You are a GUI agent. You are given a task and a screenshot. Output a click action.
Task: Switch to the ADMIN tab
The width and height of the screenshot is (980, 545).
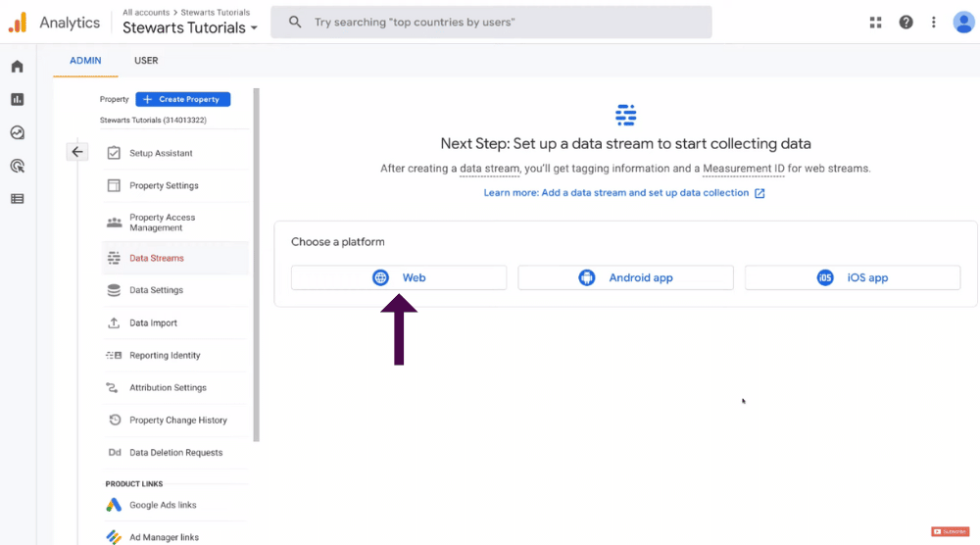coord(85,61)
